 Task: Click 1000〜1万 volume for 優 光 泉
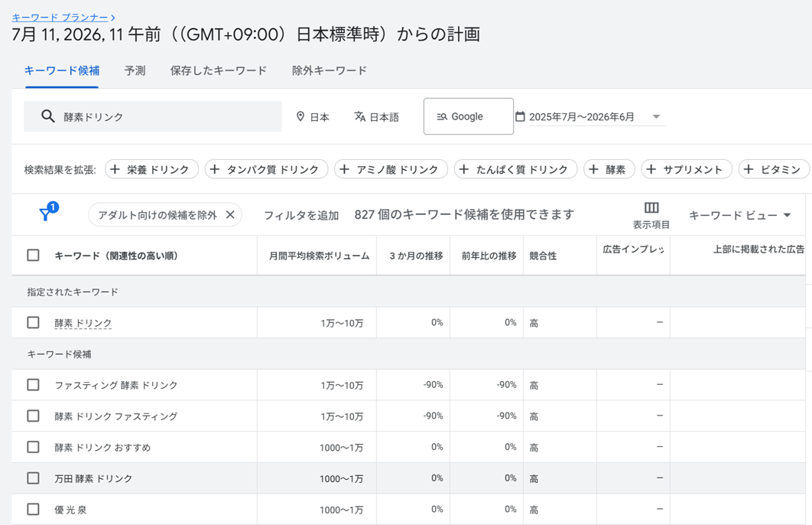click(x=341, y=510)
